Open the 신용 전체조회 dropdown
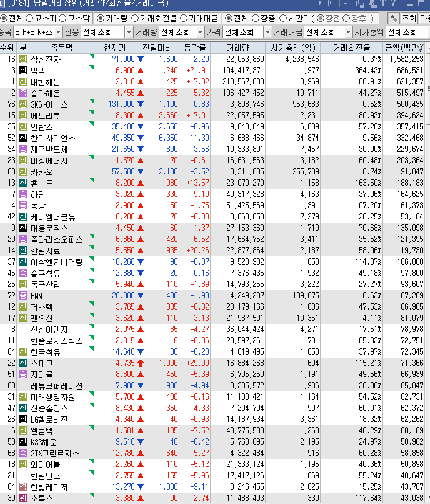The image size is (430, 504). coord(129,32)
